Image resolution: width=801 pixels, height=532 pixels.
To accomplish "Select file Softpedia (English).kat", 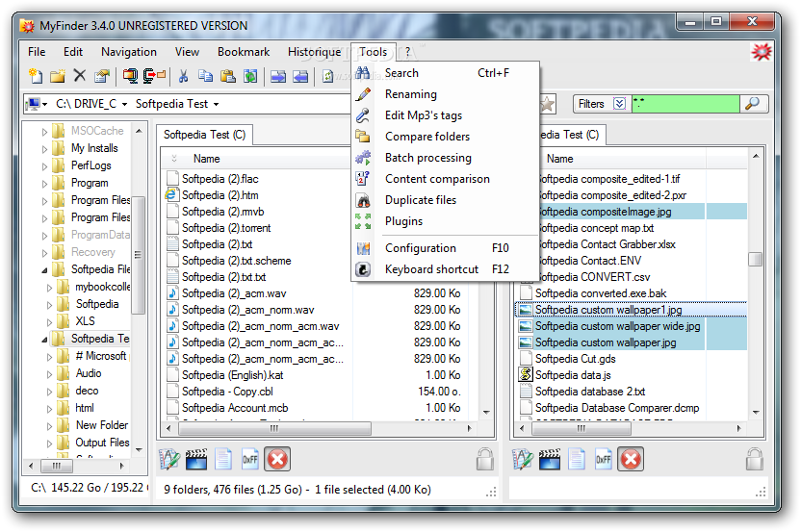I will click(x=232, y=375).
